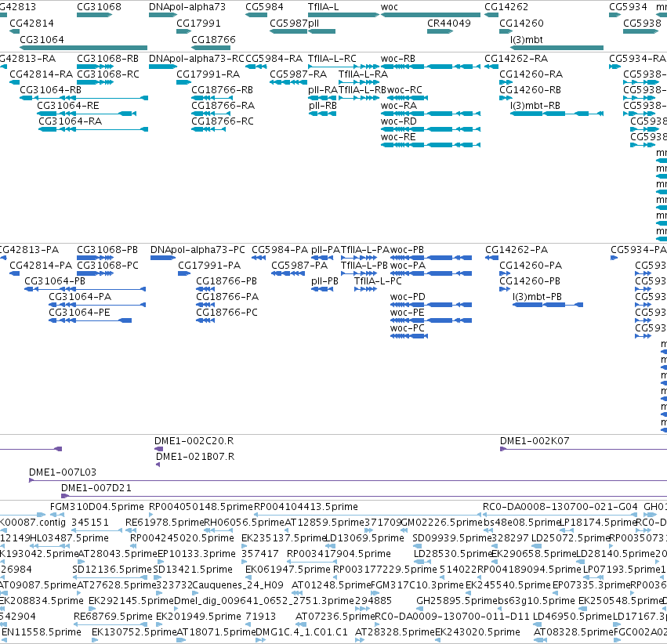Click the CG31064 gene label
The width and height of the screenshot is (667, 644).
pos(42,39)
